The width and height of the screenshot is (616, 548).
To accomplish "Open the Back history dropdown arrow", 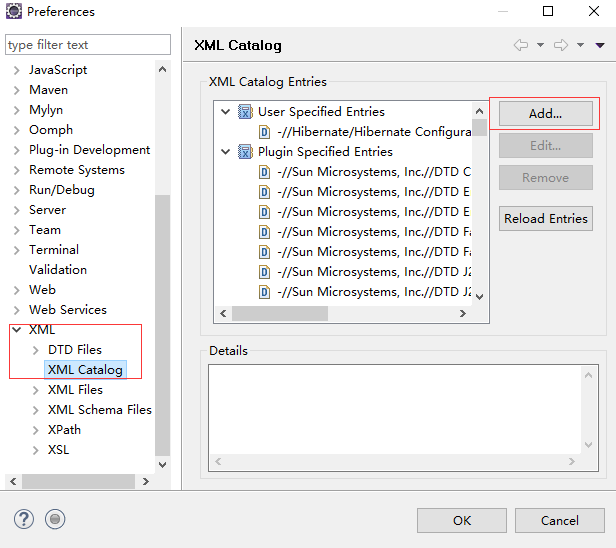I will 541,45.
